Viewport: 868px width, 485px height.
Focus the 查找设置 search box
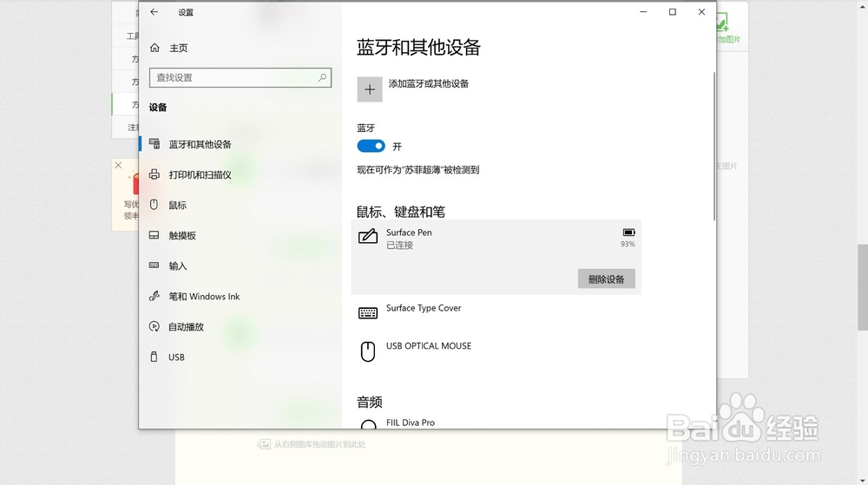(x=240, y=77)
